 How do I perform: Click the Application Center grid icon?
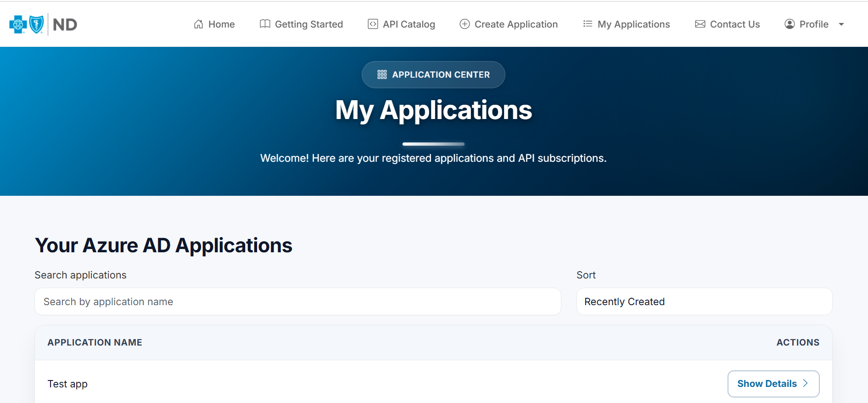coord(382,74)
